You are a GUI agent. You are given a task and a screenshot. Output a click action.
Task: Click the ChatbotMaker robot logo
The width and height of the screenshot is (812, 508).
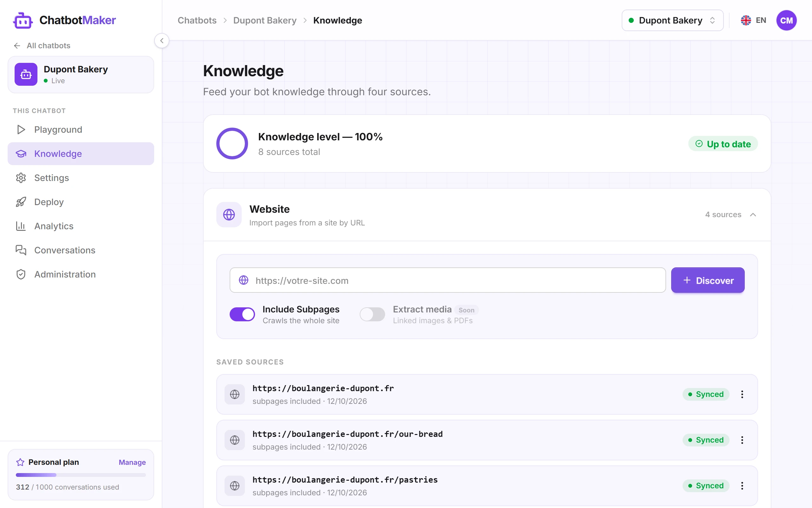coord(23,21)
